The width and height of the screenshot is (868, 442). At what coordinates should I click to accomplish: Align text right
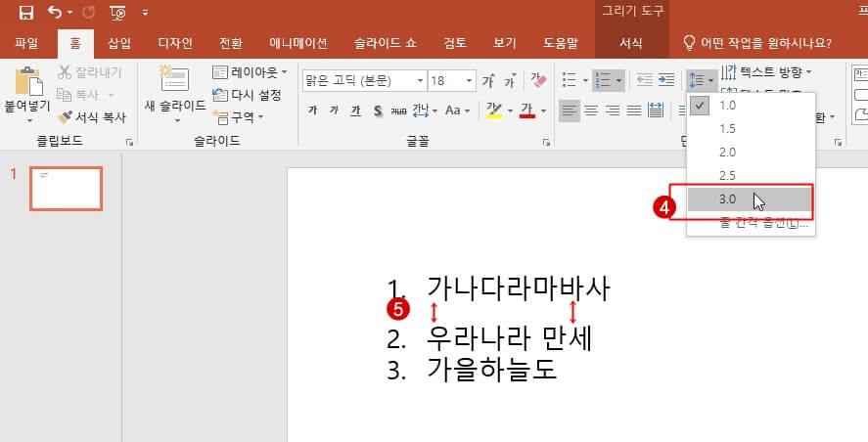tap(613, 110)
